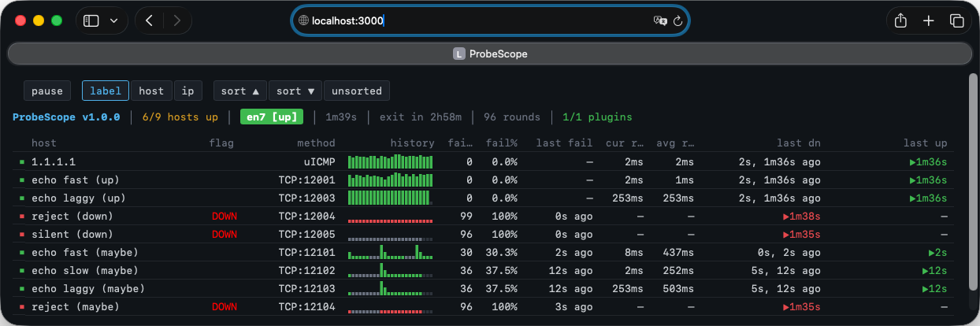The image size is (980, 326).
Task: Click the last fail column header
Action: coord(564,143)
